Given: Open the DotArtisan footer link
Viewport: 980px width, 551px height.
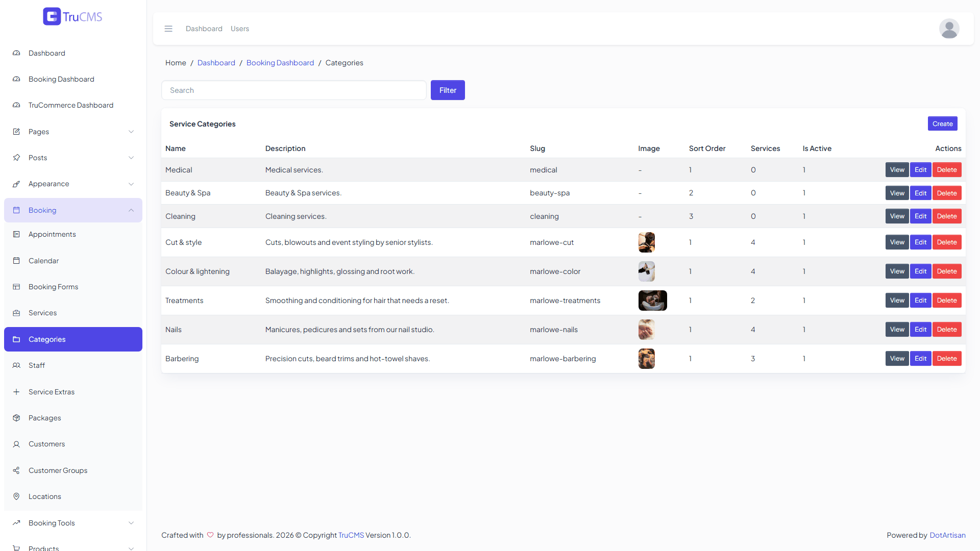Looking at the screenshot, I should click(x=947, y=535).
